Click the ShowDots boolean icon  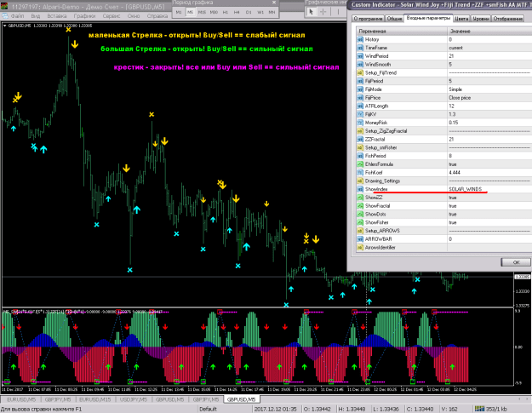[360, 214]
